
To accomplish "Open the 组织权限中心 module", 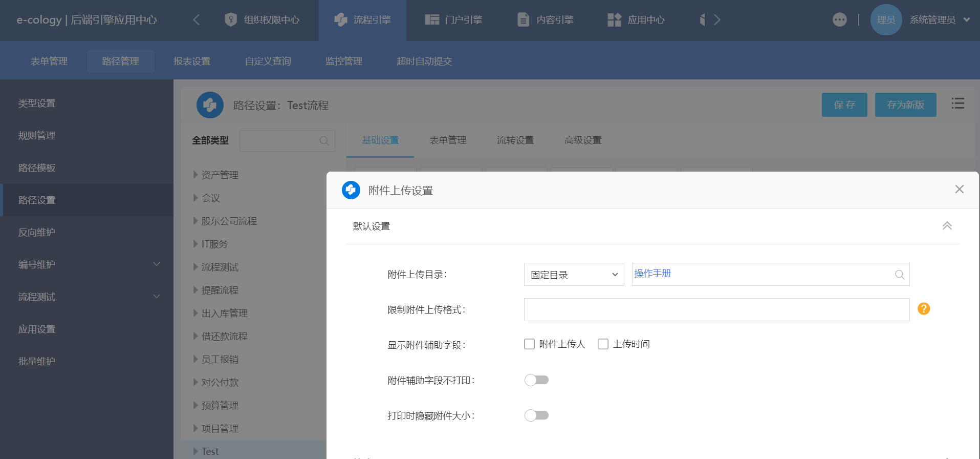I will click(262, 20).
